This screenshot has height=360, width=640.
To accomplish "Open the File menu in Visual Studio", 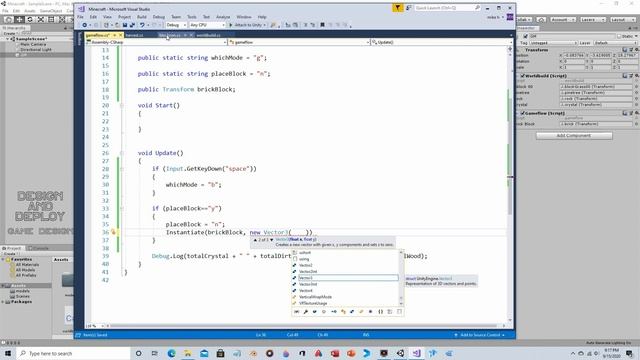I will pyautogui.click(x=80, y=17).
